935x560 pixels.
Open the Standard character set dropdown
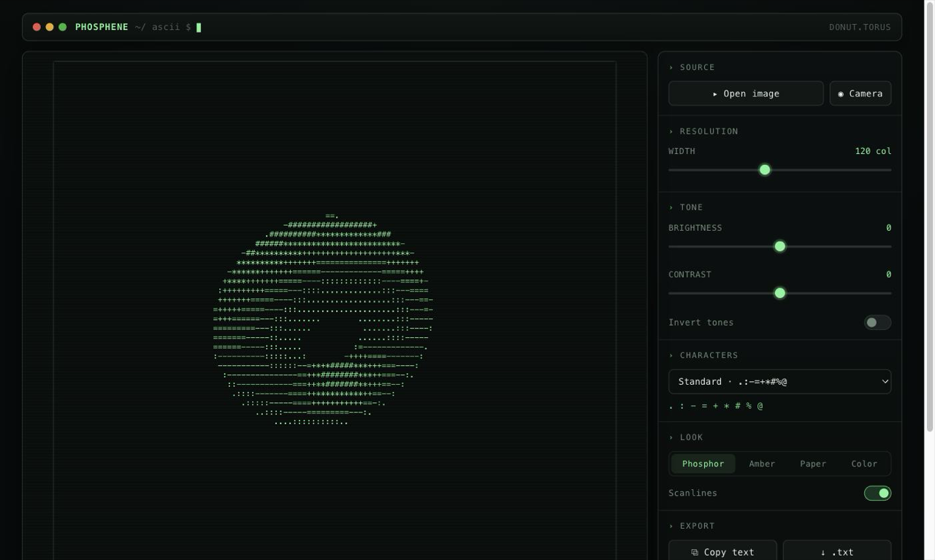pyautogui.click(x=779, y=382)
